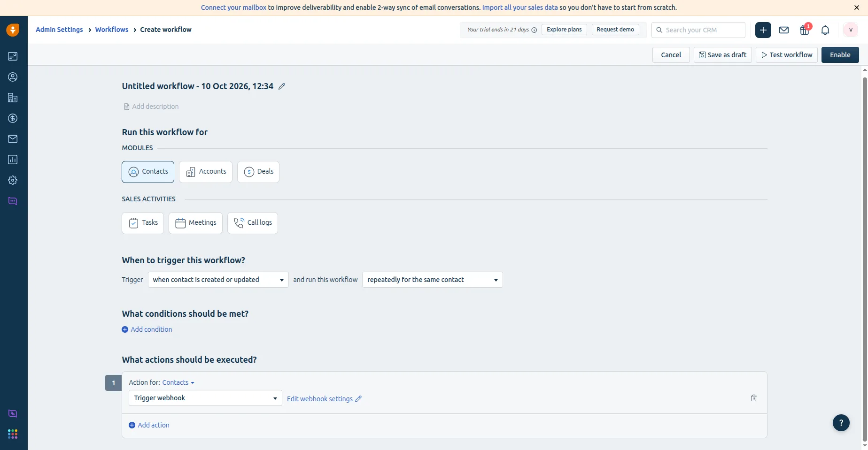Go to Workflows breadcrumb
This screenshot has height=450, width=868.
pos(112,30)
